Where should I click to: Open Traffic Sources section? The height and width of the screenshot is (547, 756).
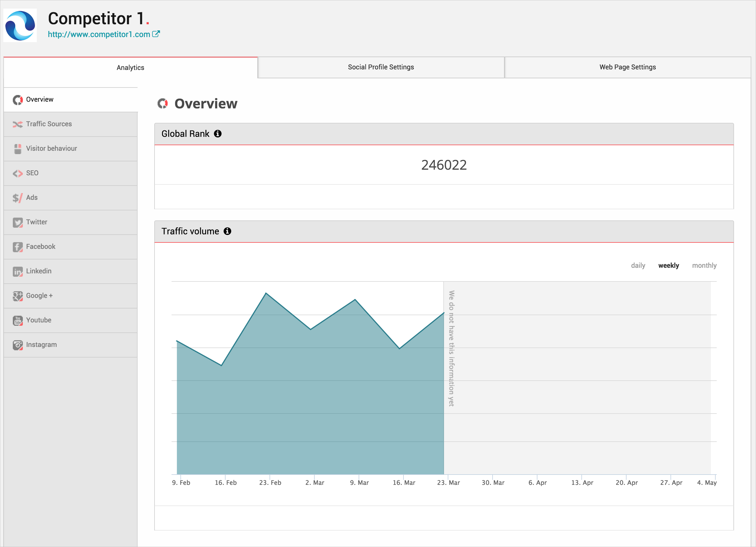click(49, 124)
